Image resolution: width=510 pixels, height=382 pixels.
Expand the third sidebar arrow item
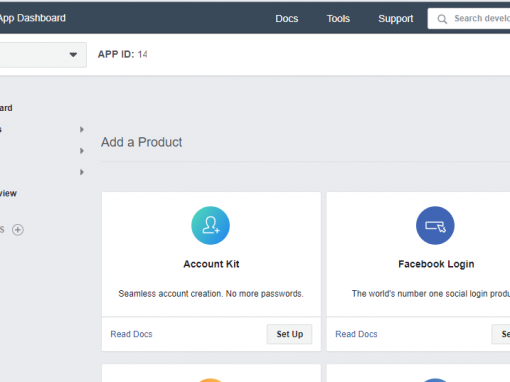pyautogui.click(x=82, y=172)
